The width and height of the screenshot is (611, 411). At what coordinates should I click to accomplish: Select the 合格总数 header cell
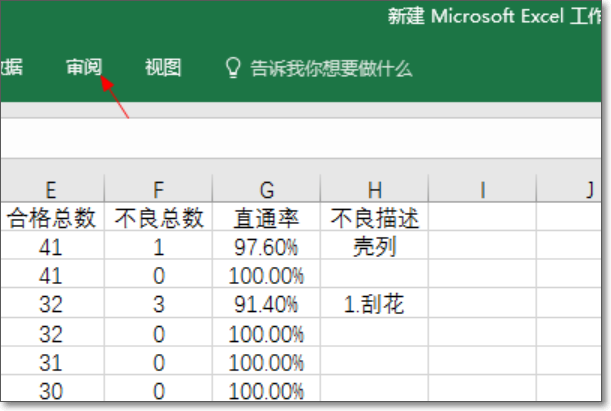coord(51,218)
